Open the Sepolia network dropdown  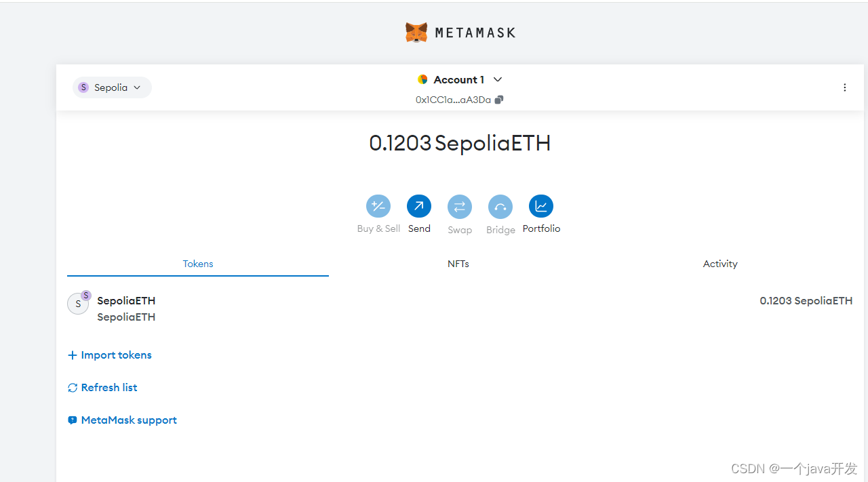coord(112,87)
